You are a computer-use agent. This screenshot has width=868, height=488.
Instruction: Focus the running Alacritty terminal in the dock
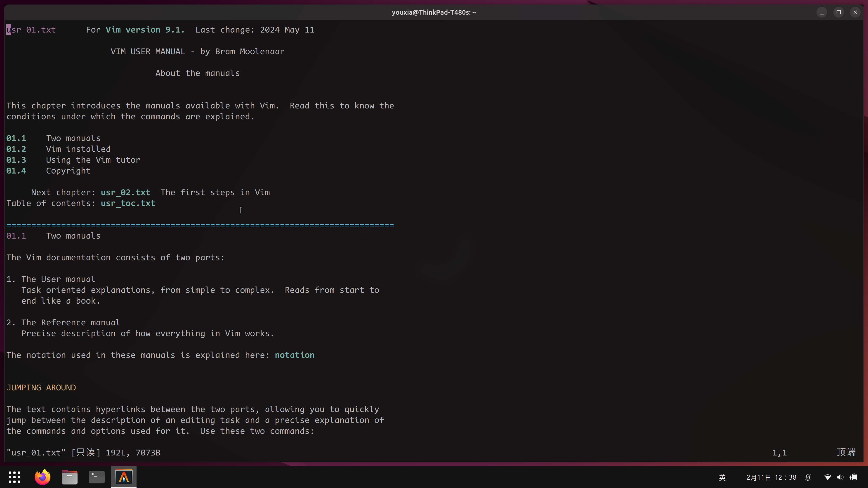click(123, 477)
